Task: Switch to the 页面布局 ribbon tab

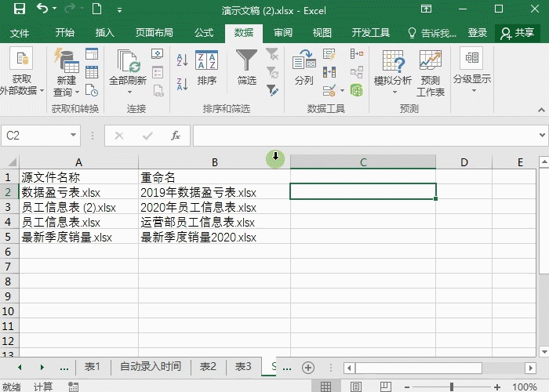Action: point(154,33)
